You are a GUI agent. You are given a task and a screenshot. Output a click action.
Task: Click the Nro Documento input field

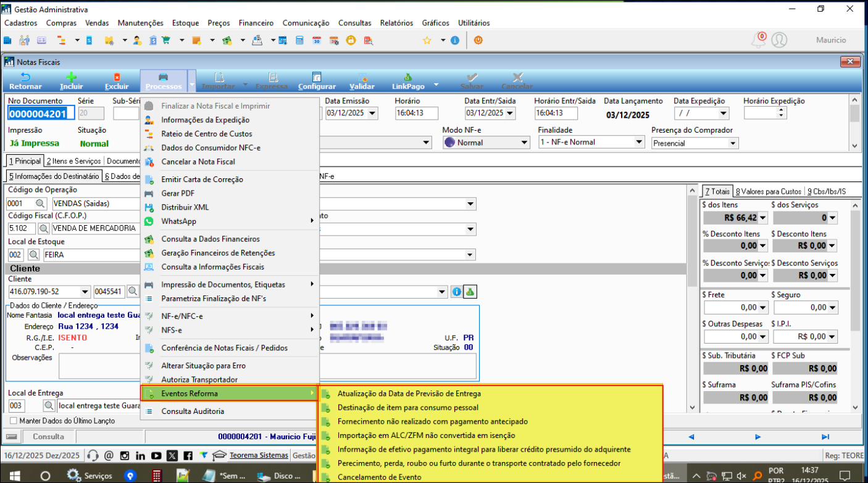41,114
